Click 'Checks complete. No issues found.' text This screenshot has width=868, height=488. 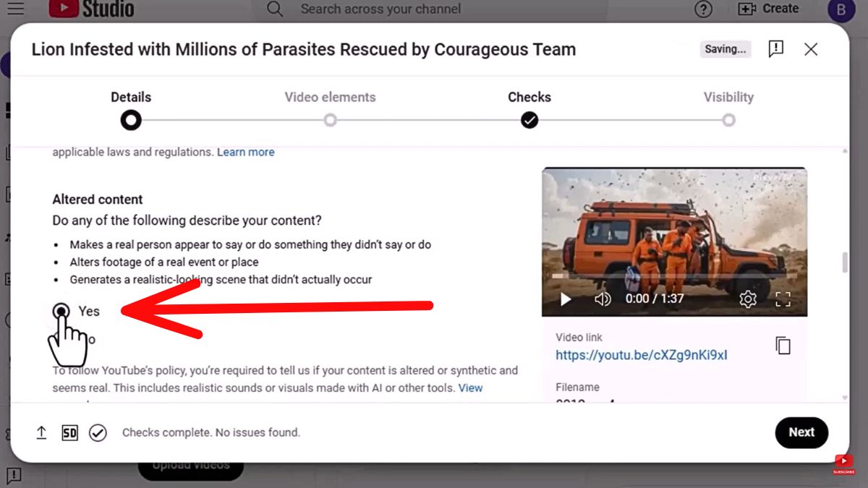click(x=211, y=432)
